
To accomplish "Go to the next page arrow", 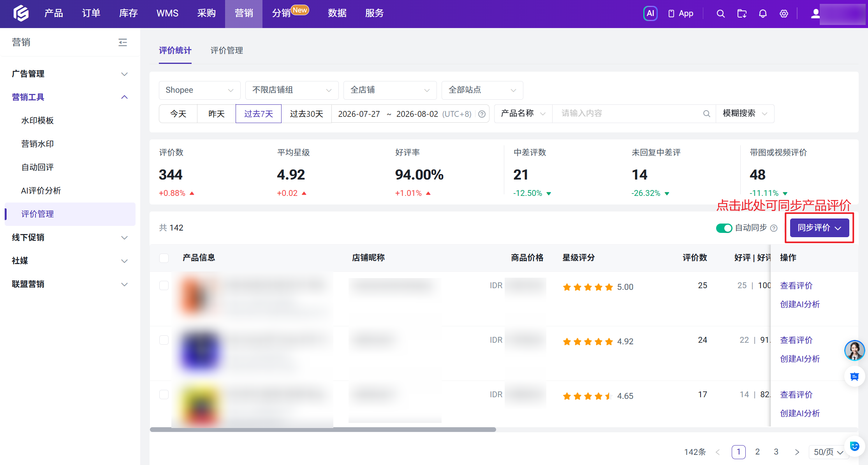I will tap(797, 452).
